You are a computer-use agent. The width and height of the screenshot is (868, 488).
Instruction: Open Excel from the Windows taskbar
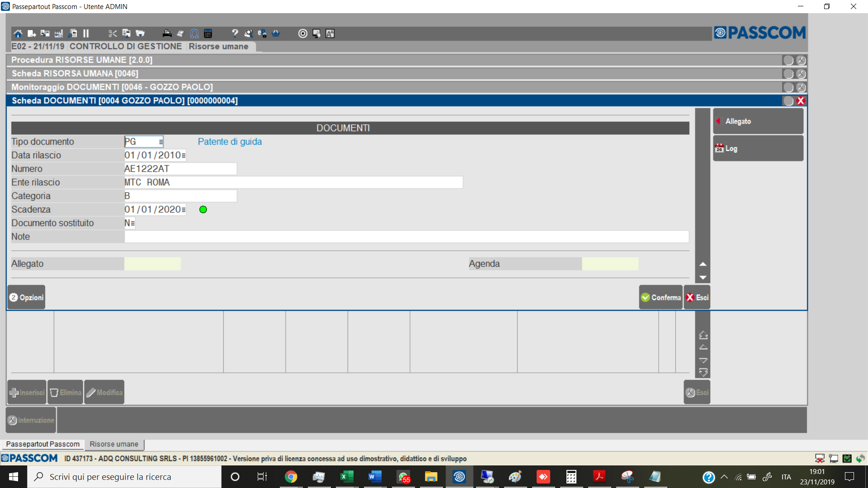point(347,477)
